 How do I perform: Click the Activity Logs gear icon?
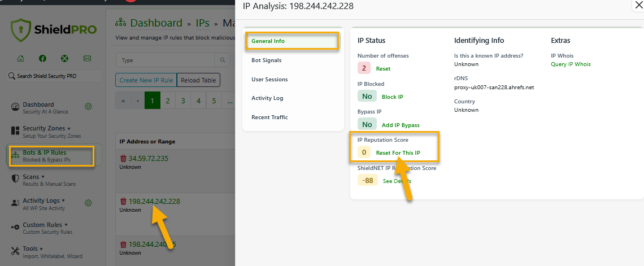click(88, 203)
